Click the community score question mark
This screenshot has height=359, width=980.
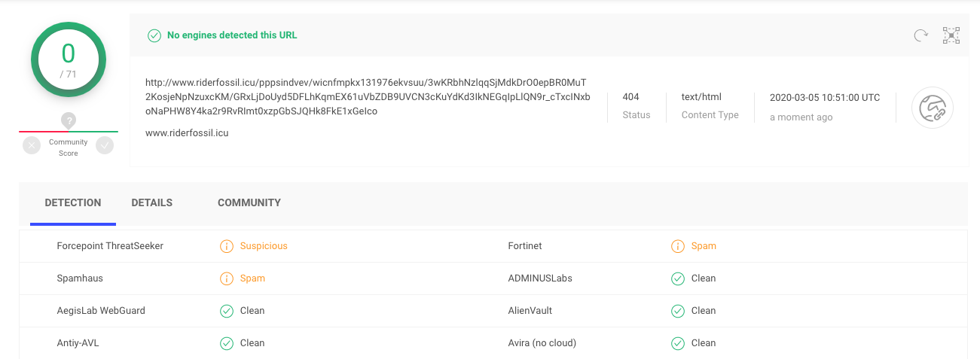coord(69,120)
